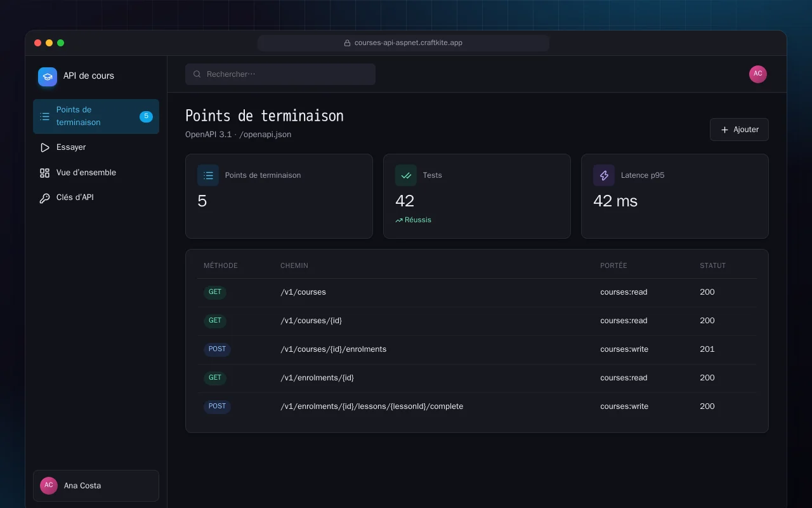
Task: Click the AC avatar in the top bar
Action: [x=758, y=74]
